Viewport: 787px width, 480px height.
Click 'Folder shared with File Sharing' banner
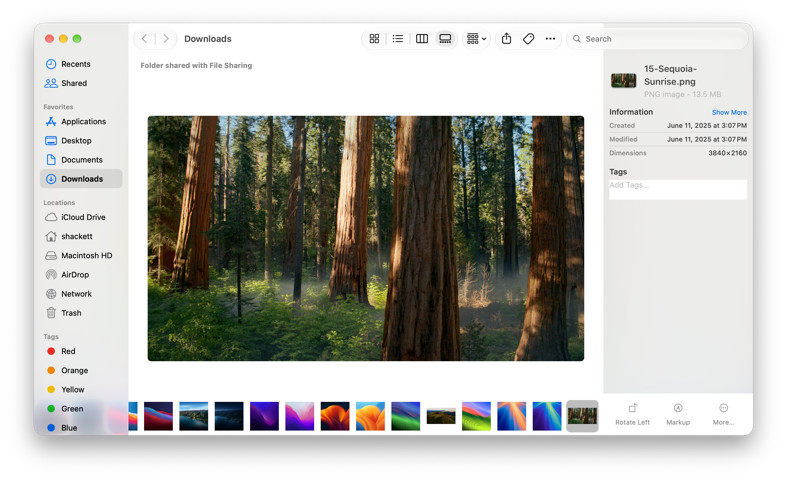click(196, 65)
